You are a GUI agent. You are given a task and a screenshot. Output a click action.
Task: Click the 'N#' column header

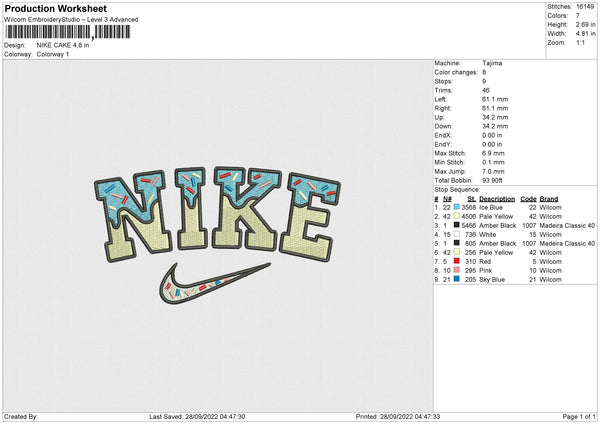pyautogui.click(x=447, y=199)
